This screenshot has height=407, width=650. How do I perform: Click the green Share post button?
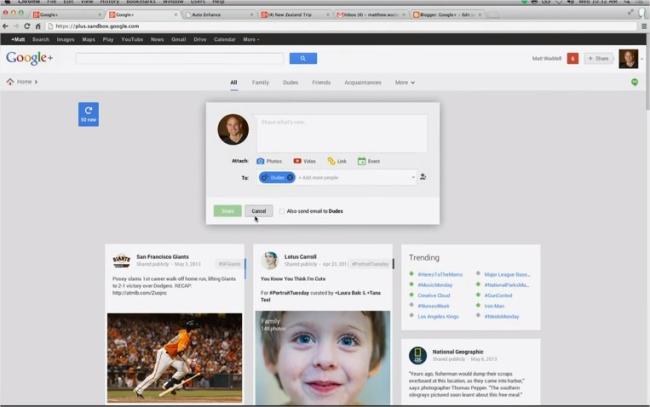tap(228, 211)
